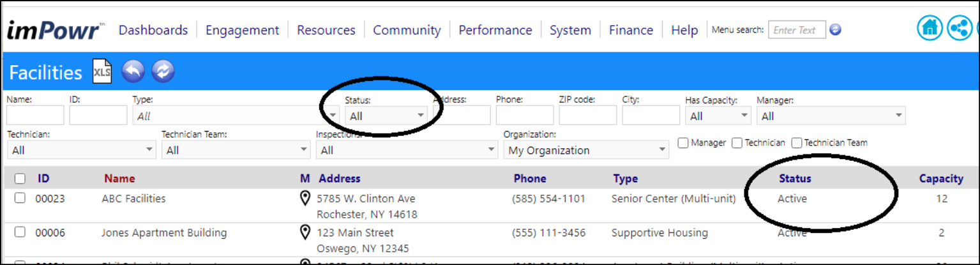Click the Menu search text field
The width and height of the screenshot is (980, 265).
point(797,30)
